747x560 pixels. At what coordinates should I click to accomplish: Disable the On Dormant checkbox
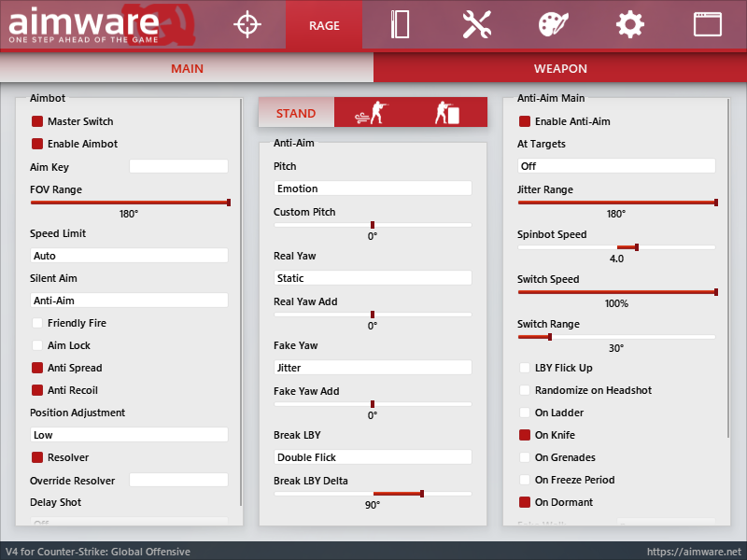point(525,502)
